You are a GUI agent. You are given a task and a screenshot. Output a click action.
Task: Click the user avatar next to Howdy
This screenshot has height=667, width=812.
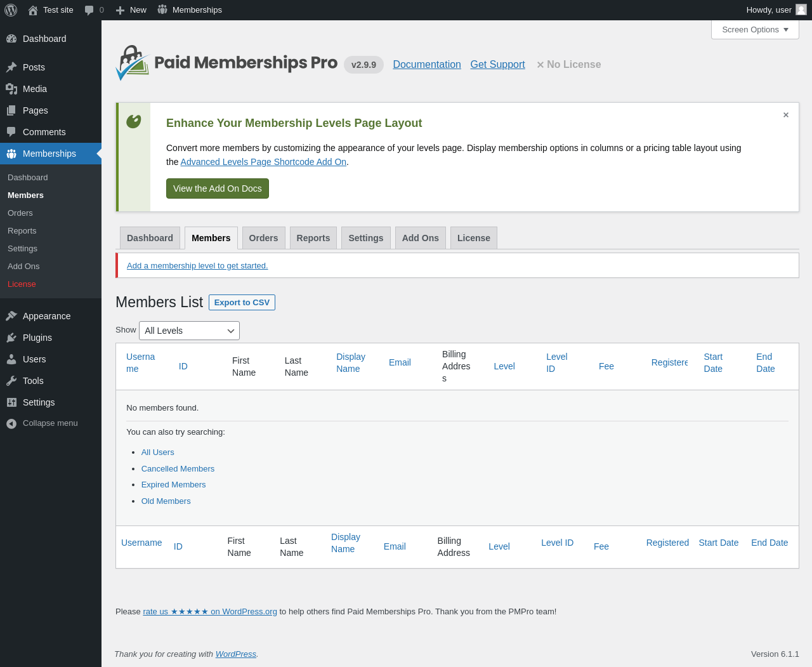click(801, 10)
